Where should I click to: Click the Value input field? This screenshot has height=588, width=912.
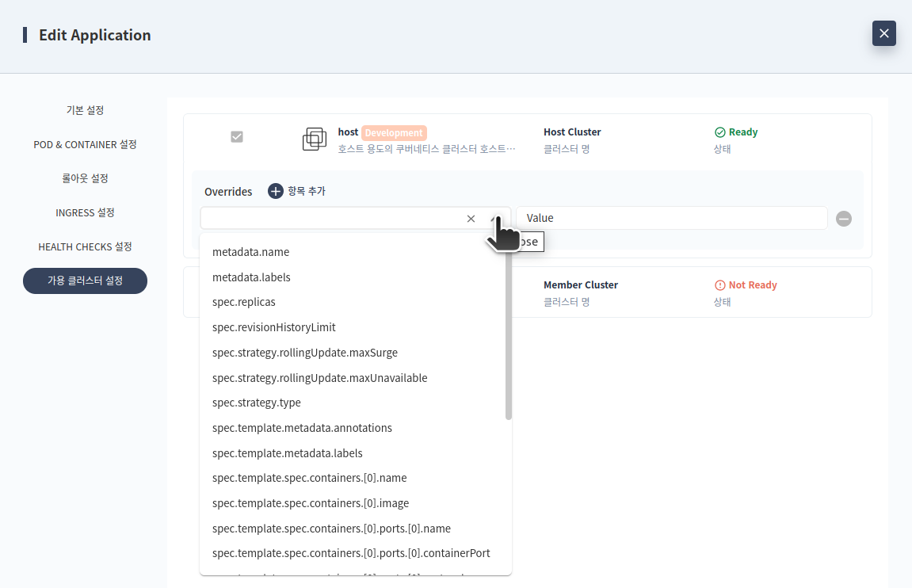(x=671, y=218)
